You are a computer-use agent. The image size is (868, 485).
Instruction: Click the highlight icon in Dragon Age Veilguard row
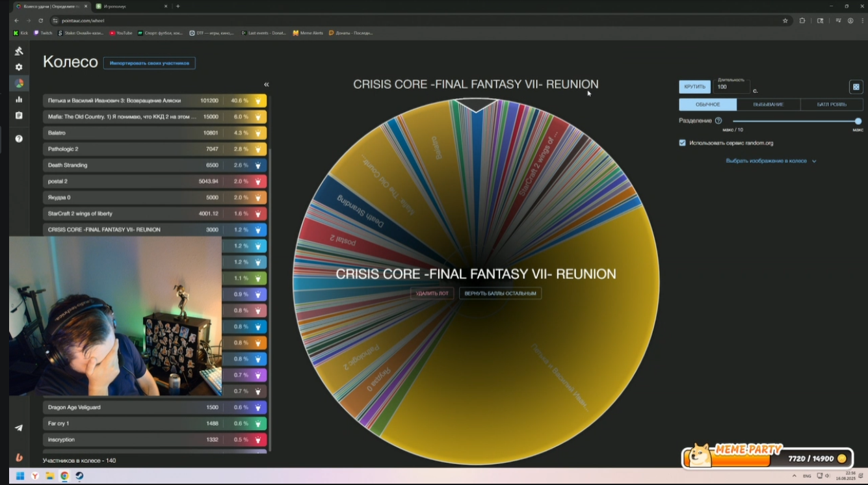pyautogui.click(x=258, y=408)
